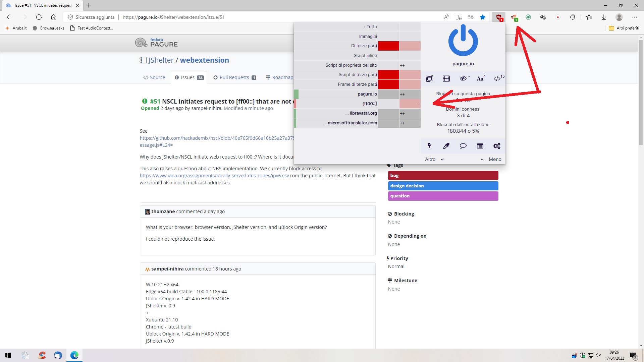Click local rule cell for Frame di terze parti

pyautogui.click(x=410, y=84)
